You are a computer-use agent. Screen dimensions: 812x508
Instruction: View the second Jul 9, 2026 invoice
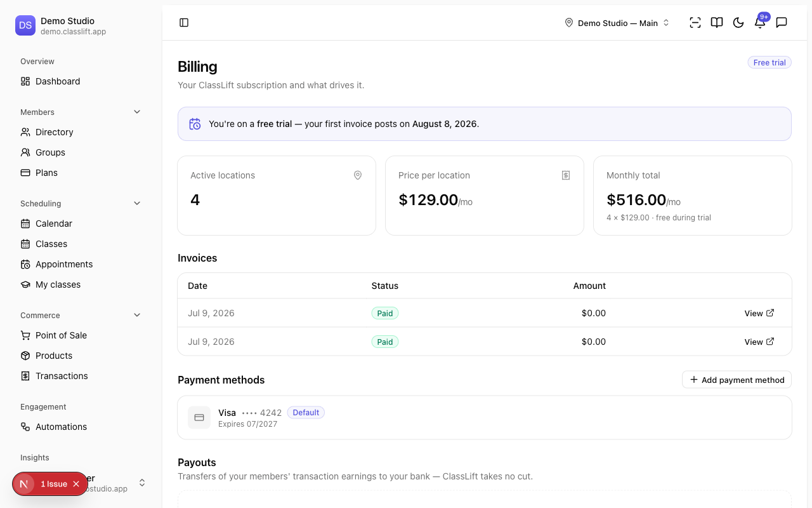(x=759, y=342)
